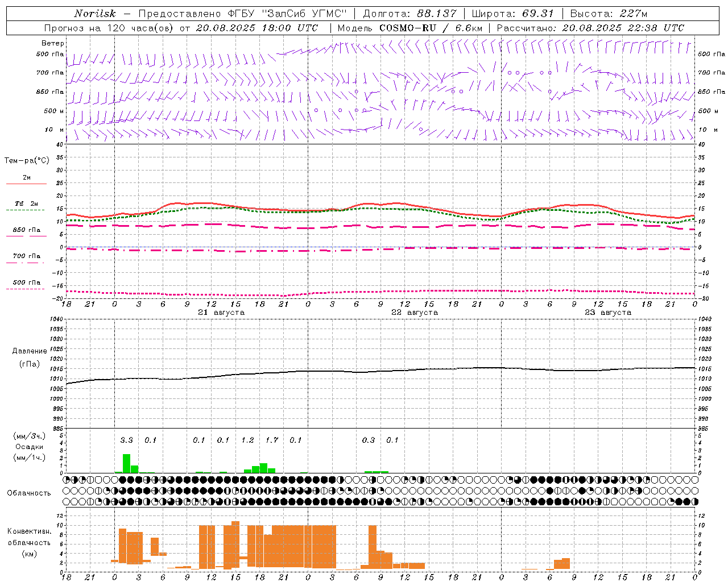Click the forecast start '20.08.2025 18:00 UTC'
Viewport: 728px width, 582px height.
pyautogui.click(x=257, y=28)
